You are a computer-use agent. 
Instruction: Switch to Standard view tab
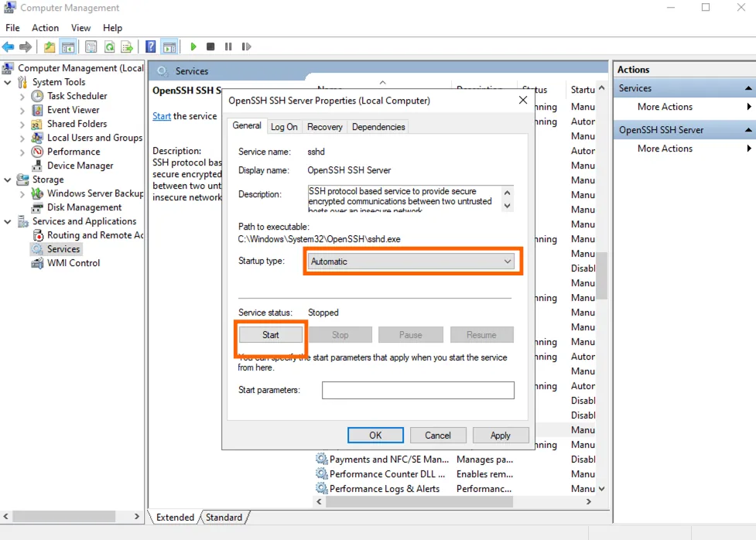[x=224, y=518]
